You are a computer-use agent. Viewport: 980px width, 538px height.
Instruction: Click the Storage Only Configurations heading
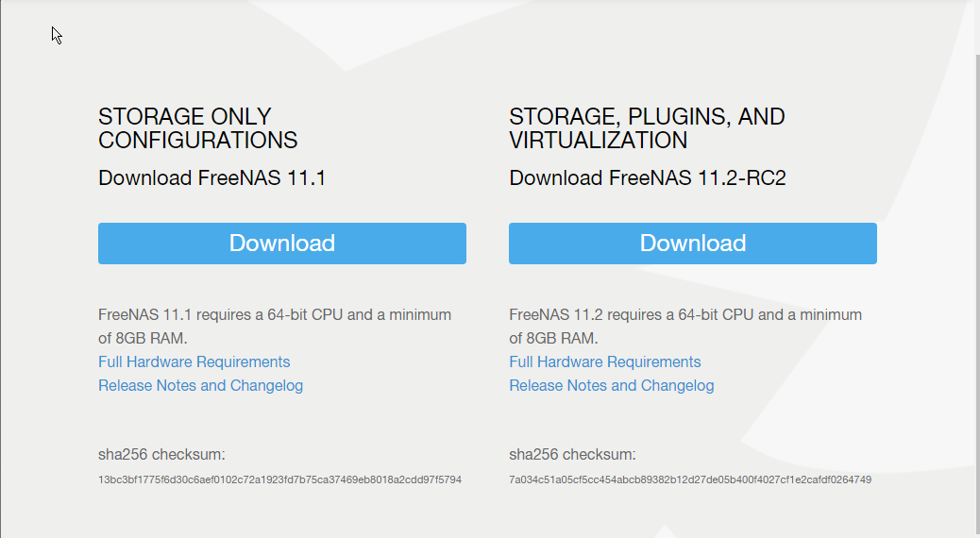point(197,129)
